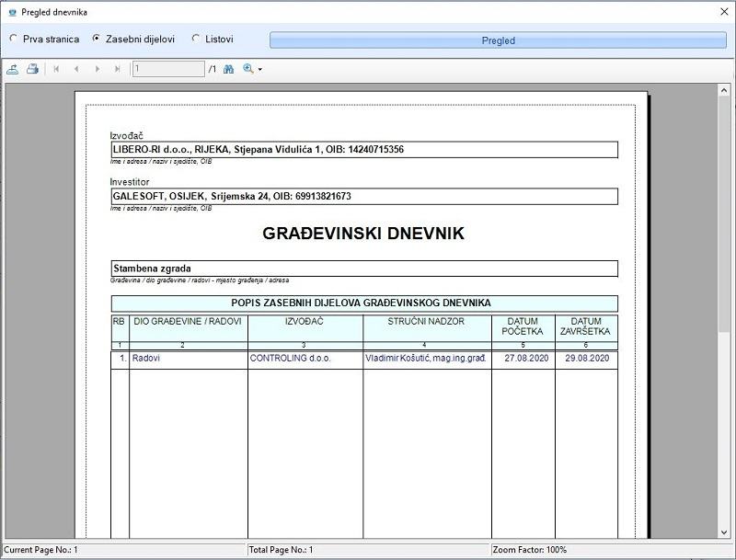This screenshot has width=736, height=560.
Task: Go to previous page arrow
Action: pos(76,69)
